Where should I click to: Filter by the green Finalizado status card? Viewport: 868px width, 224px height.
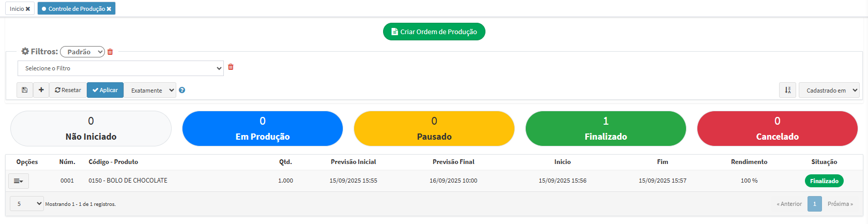coord(605,128)
